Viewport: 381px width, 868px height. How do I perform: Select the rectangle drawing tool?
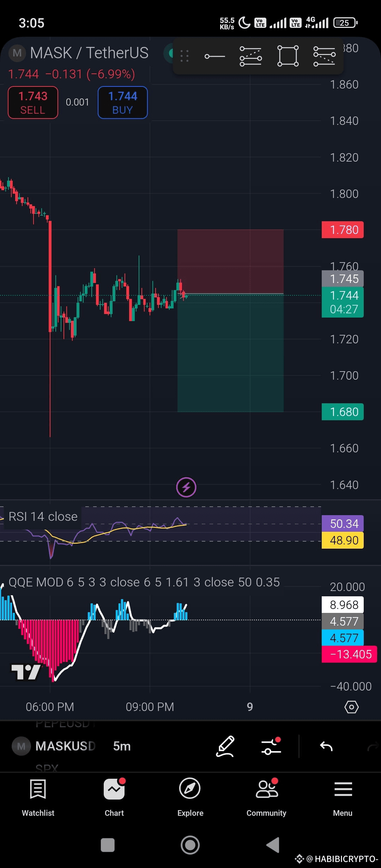pos(288,56)
